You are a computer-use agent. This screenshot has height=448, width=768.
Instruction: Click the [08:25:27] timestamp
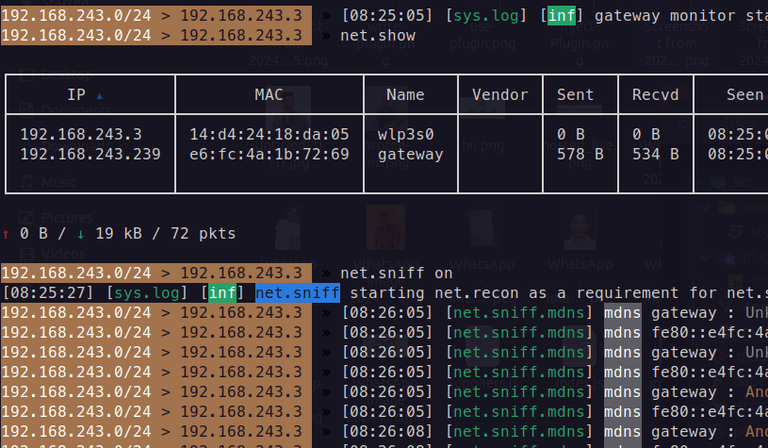click(48, 293)
